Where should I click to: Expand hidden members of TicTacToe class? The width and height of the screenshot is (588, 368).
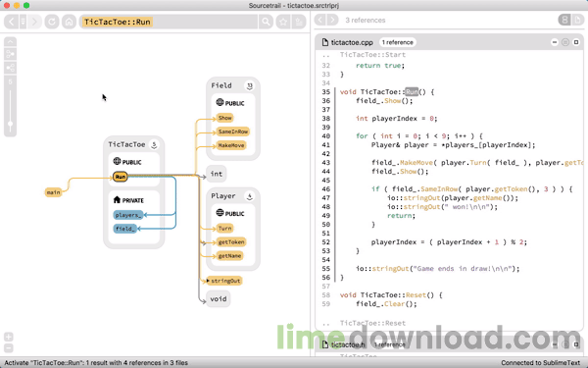[154, 145]
